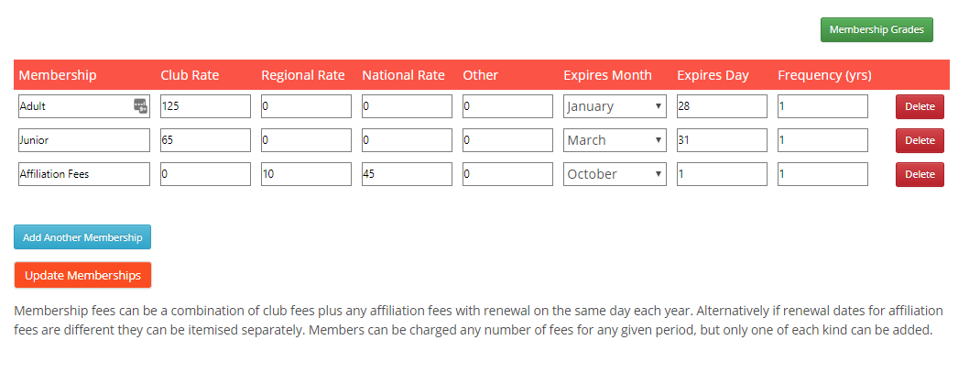980x373 pixels.
Task: Select the Junior expires day field showing 31
Action: click(722, 140)
